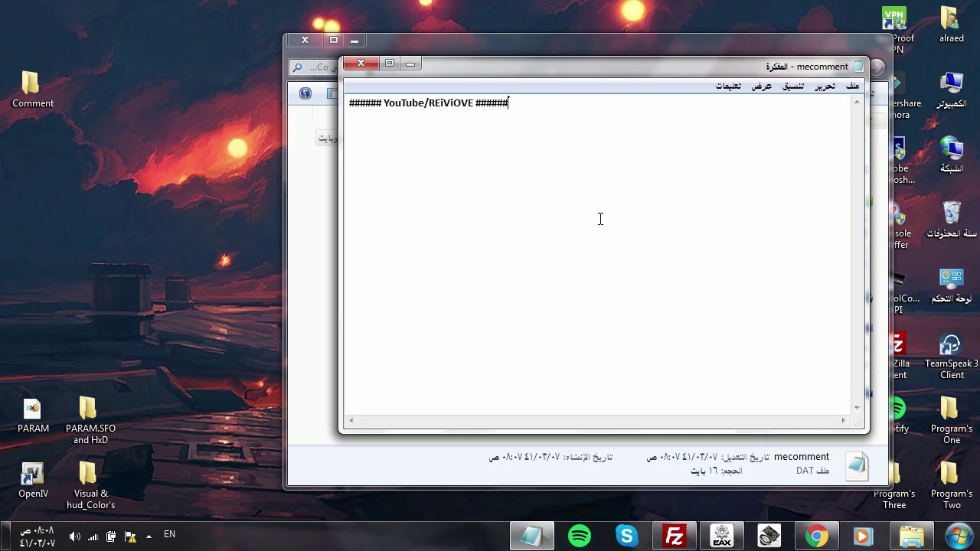Image resolution: width=980 pixels, height=551 pixels.
Task: Open the Windows Start menu
Action: pyautogui.click(x=959, y=536)
